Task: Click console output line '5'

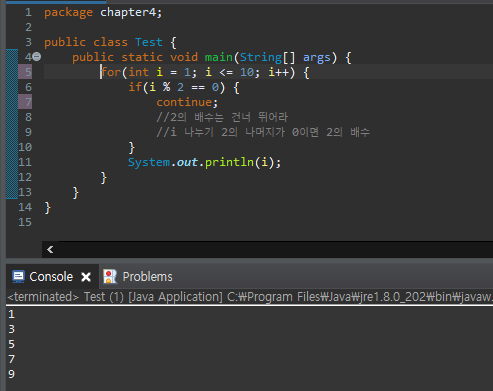Action: [12, 344]
